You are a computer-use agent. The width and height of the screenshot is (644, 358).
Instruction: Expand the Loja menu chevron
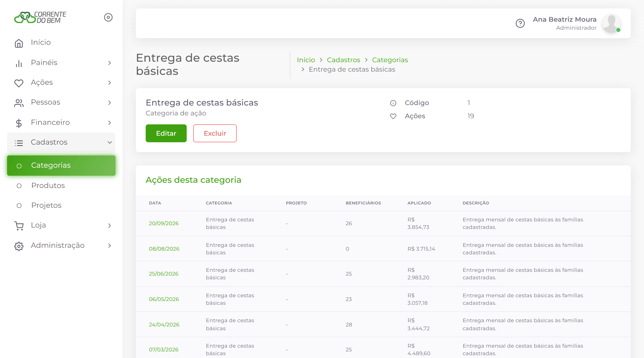pyautogui.click(x=110, y=226)
